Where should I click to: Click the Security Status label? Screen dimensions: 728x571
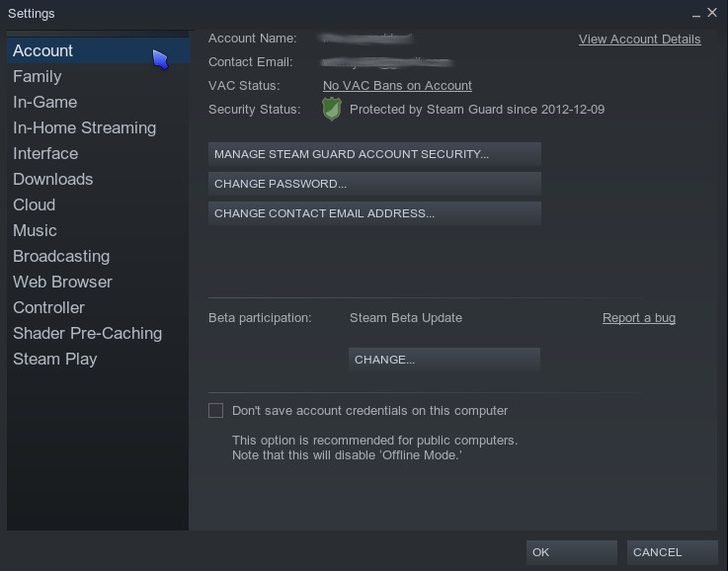point(255,110)
